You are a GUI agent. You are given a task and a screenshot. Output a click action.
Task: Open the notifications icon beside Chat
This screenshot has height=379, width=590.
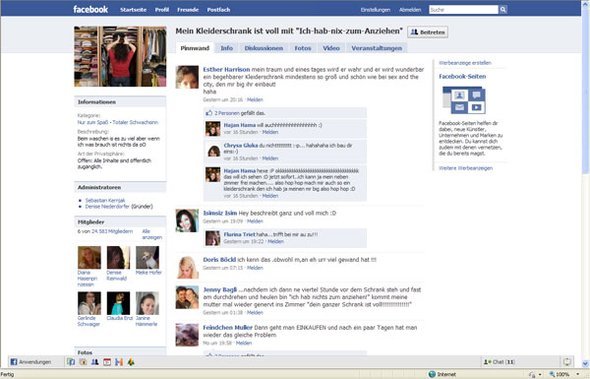tap(567, 362)
